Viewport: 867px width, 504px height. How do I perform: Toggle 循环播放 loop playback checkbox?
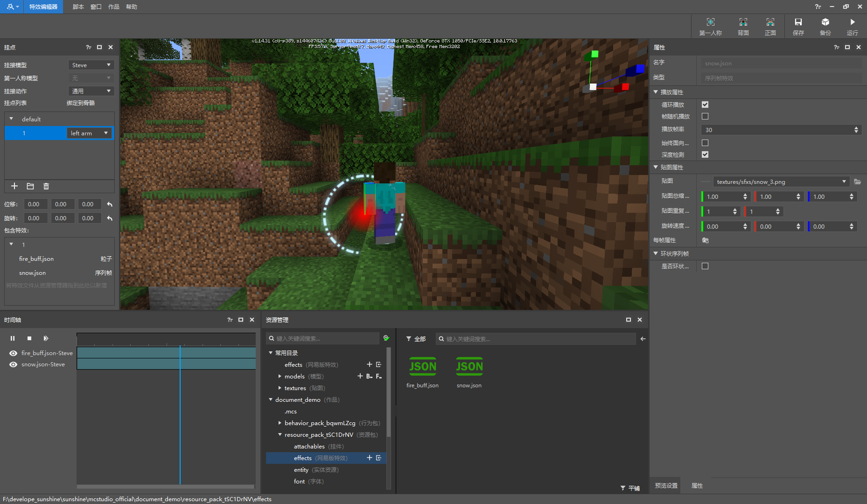coord(705,105)
